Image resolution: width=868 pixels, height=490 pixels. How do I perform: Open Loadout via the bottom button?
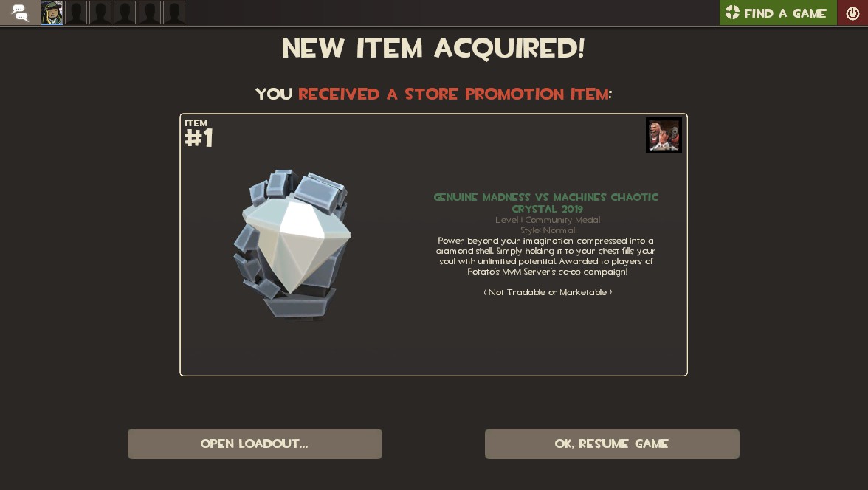[x=255, y=444]
